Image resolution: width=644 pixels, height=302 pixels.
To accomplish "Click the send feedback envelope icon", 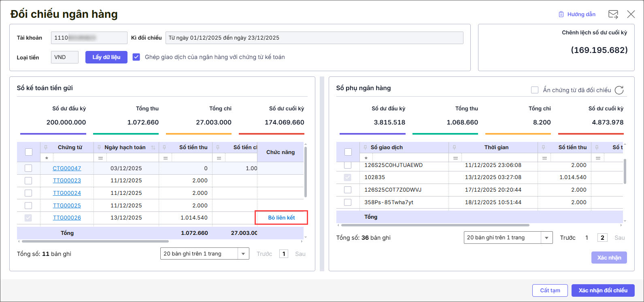I will (x=613, y=15).
